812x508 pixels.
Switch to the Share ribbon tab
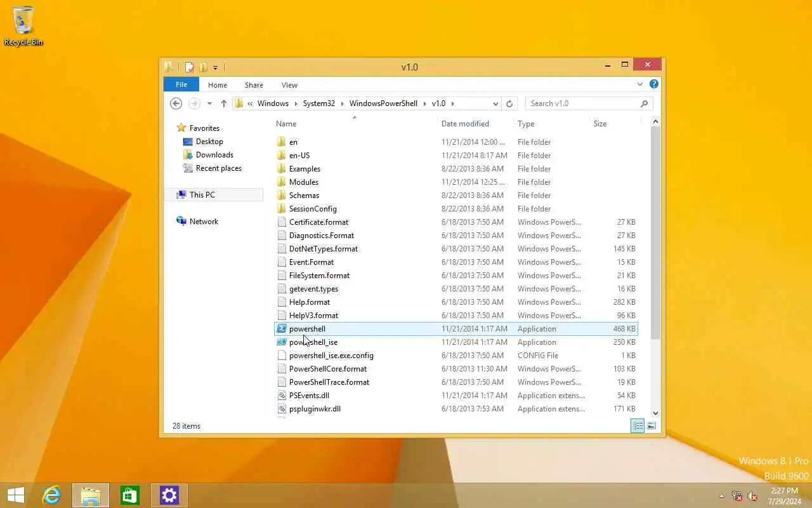click(254, 85)
